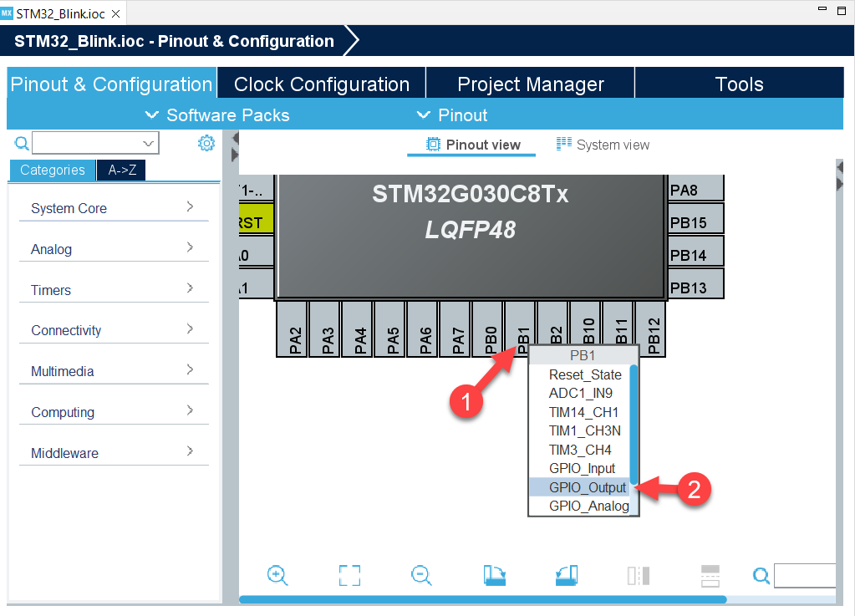The image size is (855, 616).
Task: Click pin PA3 on the chip
Action: (325, 330)
